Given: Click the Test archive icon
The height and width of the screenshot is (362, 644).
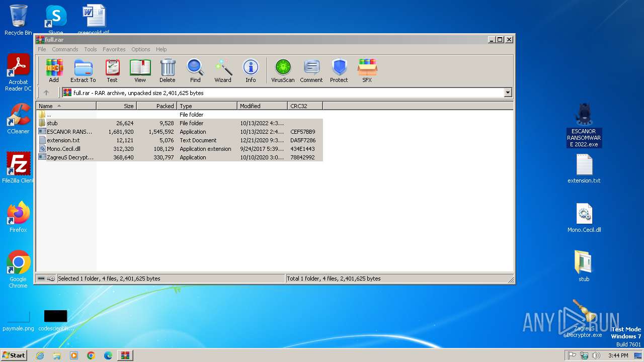Looking at the screenshot, I should click(x=112, y=70).
